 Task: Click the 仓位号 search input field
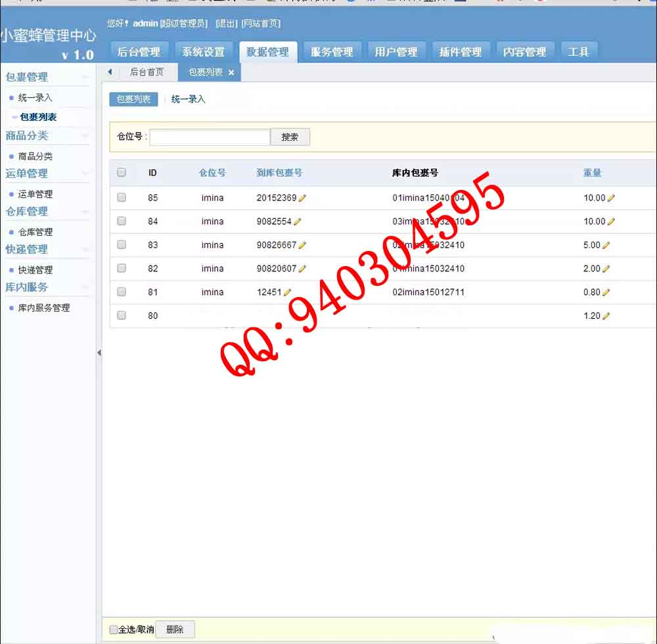[210, 137]
